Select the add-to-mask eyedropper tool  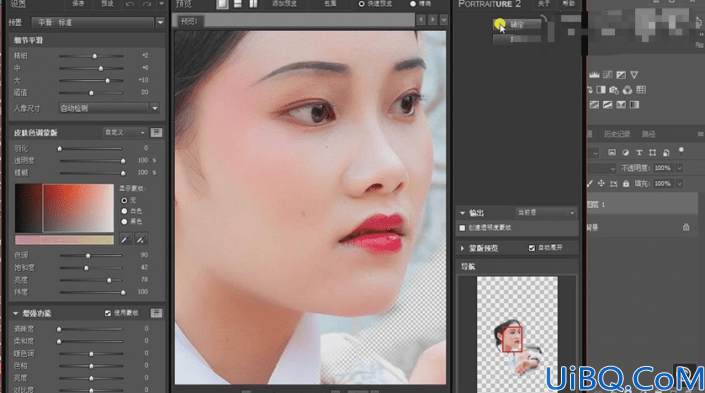pos(141,239)
